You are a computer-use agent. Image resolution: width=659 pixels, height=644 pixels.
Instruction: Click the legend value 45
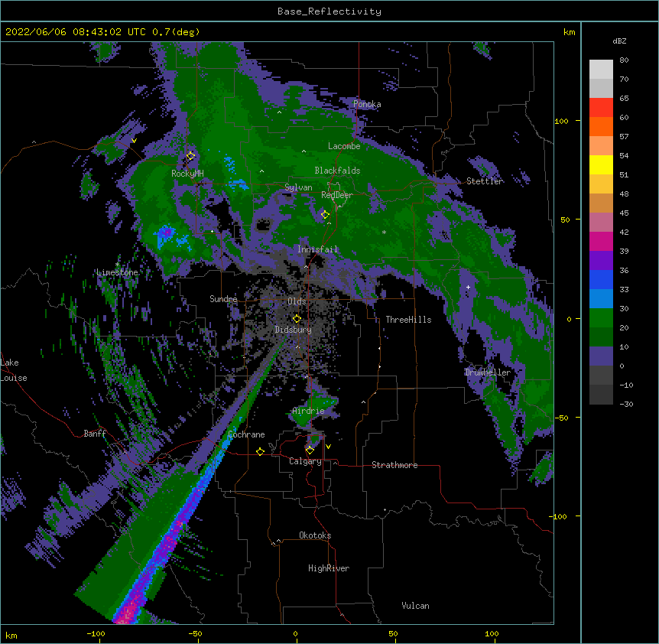coord(624,213)
